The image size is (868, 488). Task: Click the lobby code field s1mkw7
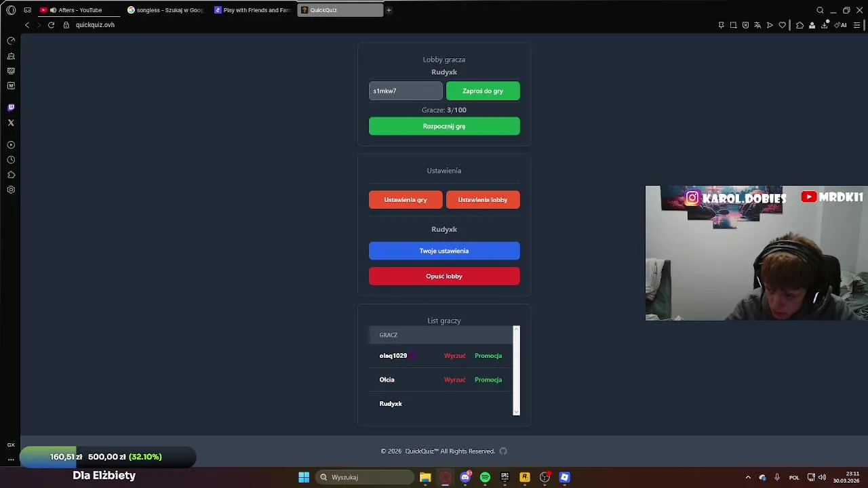click(x=406, y=91)
